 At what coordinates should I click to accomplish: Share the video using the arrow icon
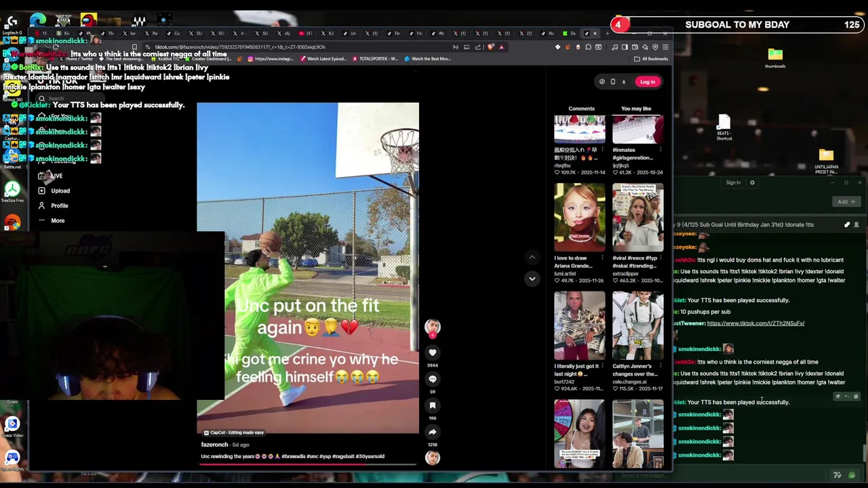tap(432, 432)
